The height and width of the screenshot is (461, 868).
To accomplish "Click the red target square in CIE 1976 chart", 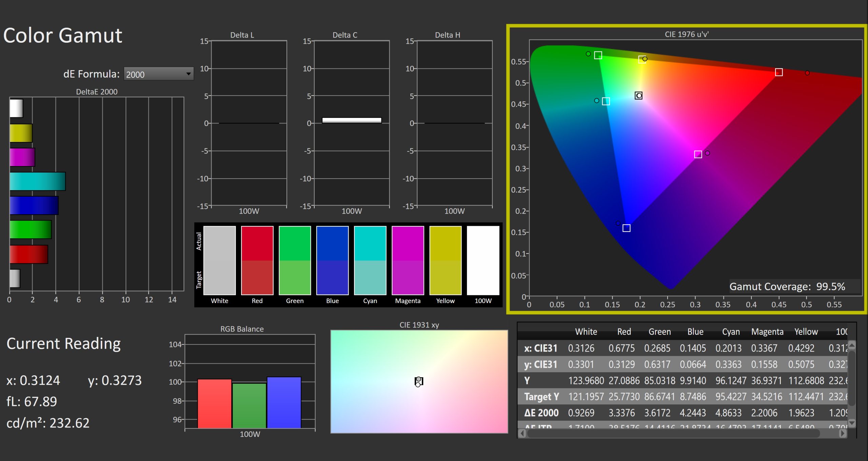I will click(x=779, y=72).
